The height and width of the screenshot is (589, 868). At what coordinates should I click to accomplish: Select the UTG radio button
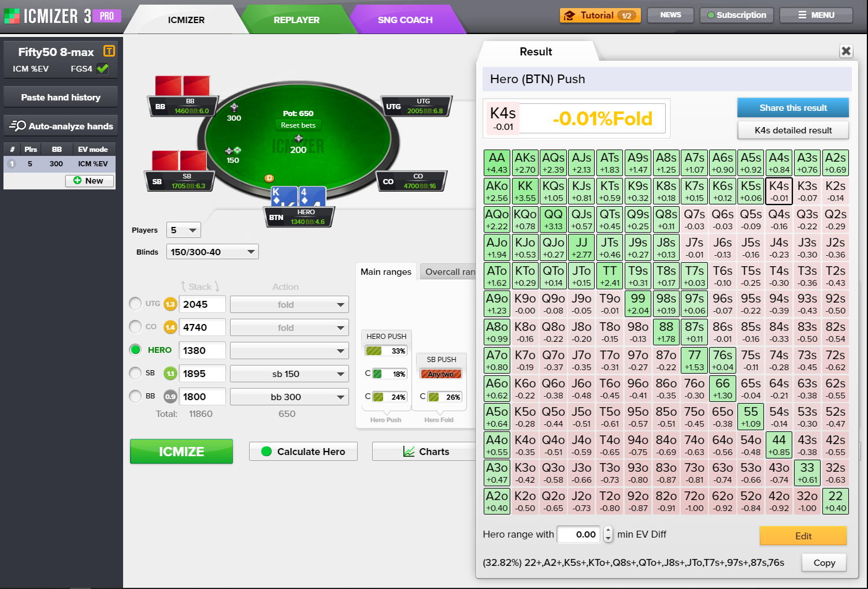tap(135, 304)
